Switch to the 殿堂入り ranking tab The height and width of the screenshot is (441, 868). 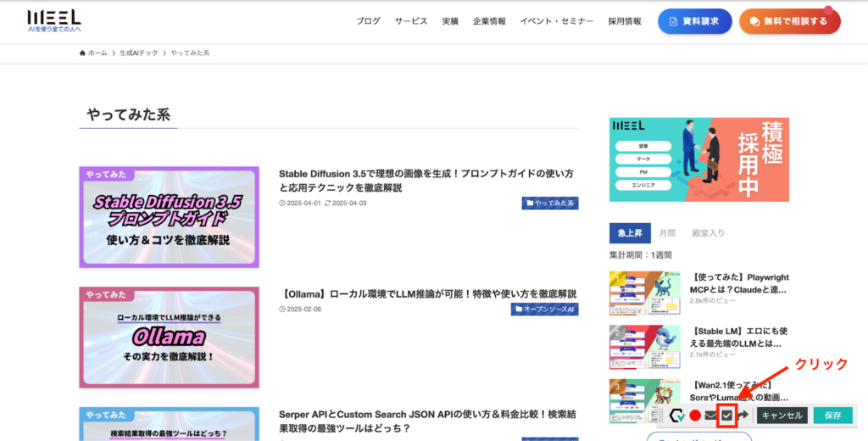[x=708, y=233]
